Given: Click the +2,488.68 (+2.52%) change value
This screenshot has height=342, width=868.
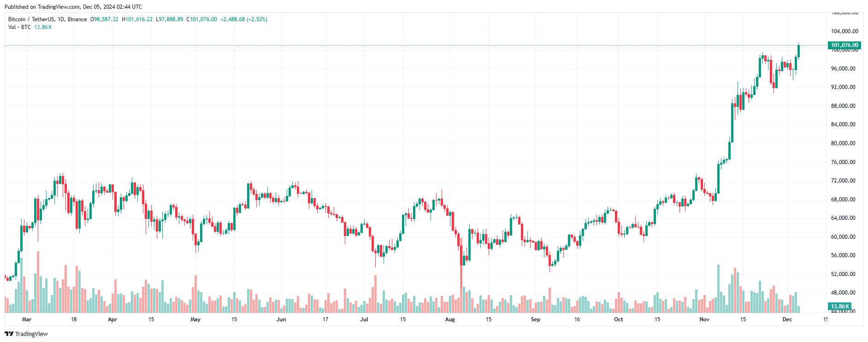Looking at the screenshot, I should click(244, 19).
